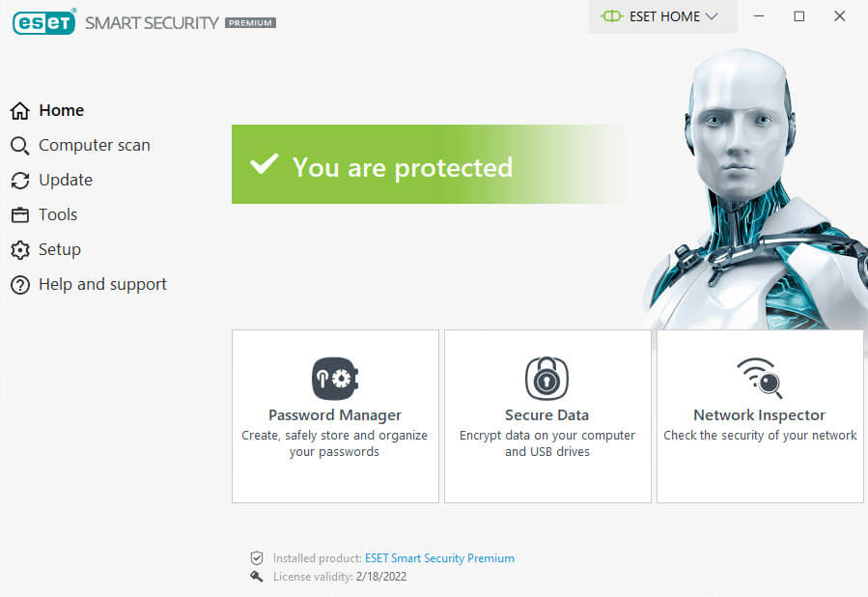This screenshot has width=868, height=597.
Task: Open the Computer scan menu item
Action: (94, 145)
